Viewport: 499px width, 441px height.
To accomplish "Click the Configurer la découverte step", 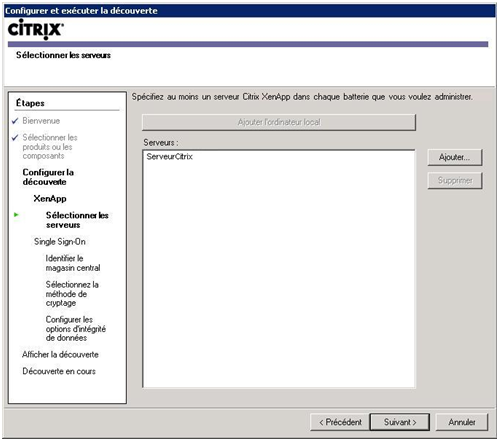I will 48,177.
